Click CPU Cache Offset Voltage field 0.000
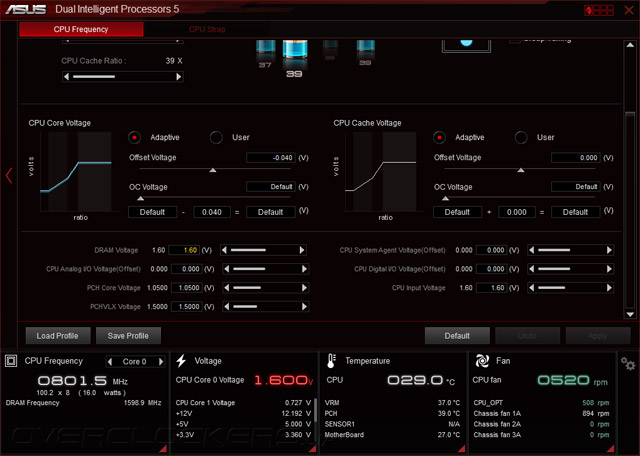The width and height of the screenshot is (640, 456). point(576,158)
